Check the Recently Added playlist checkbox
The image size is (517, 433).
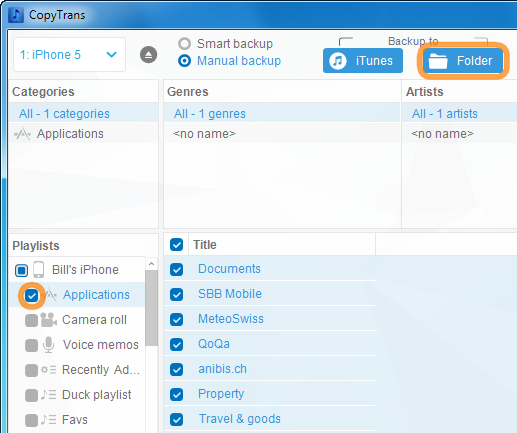pyautogui.click(x=31, y=370)
